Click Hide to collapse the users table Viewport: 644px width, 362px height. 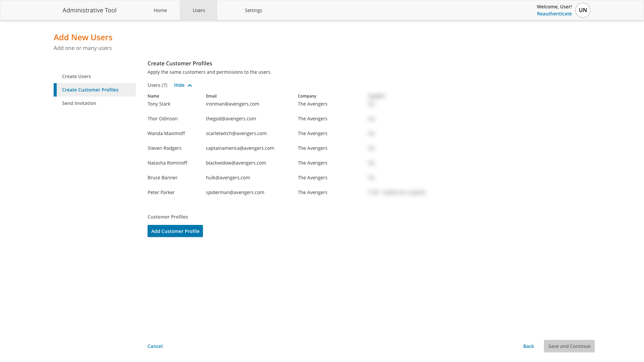179,85
